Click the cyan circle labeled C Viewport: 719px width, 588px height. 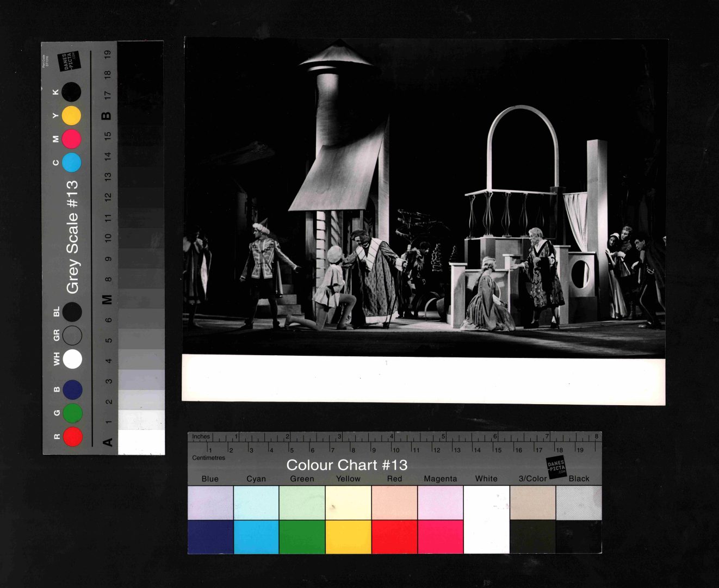pyautogui.click(x=71, y=162)
